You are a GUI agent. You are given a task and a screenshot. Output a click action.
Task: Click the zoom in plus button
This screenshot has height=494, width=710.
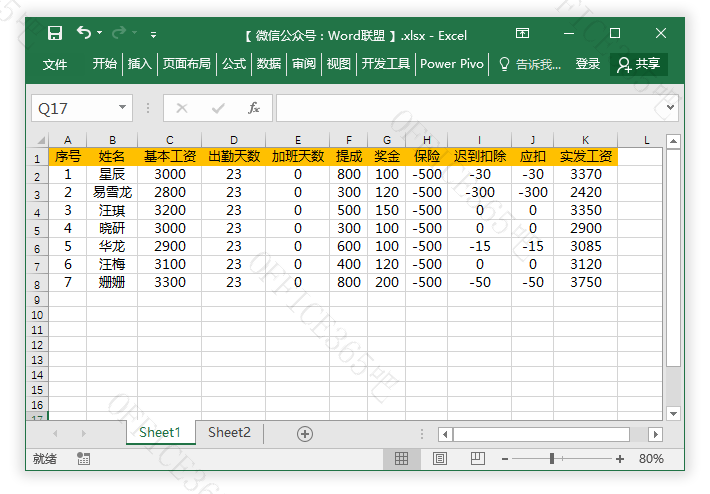coord(620,459)
